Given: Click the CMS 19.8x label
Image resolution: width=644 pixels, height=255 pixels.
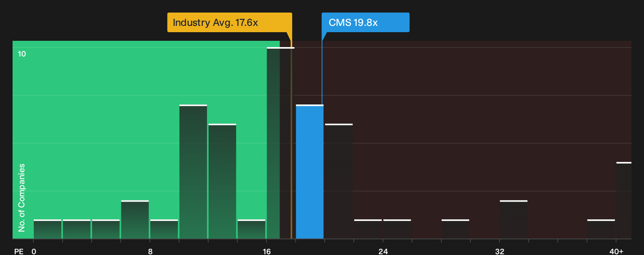Looking at the screenshot, I should (366, 22).
